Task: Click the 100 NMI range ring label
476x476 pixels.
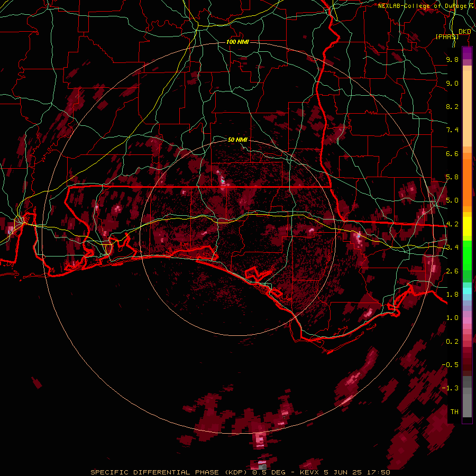Action: click(x=237, y=42)
